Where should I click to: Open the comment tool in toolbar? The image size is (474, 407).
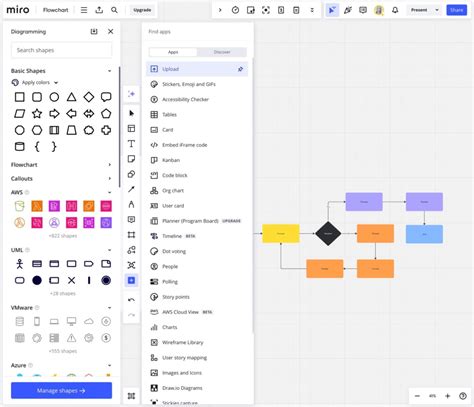pyautogui.click(x=131, y=219)
